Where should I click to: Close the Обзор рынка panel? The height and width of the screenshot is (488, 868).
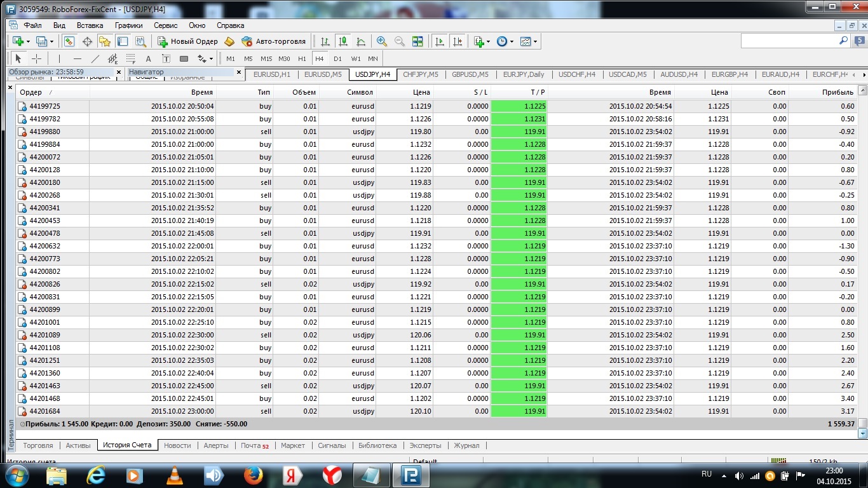pyautogui.click(x=119, y=72)
